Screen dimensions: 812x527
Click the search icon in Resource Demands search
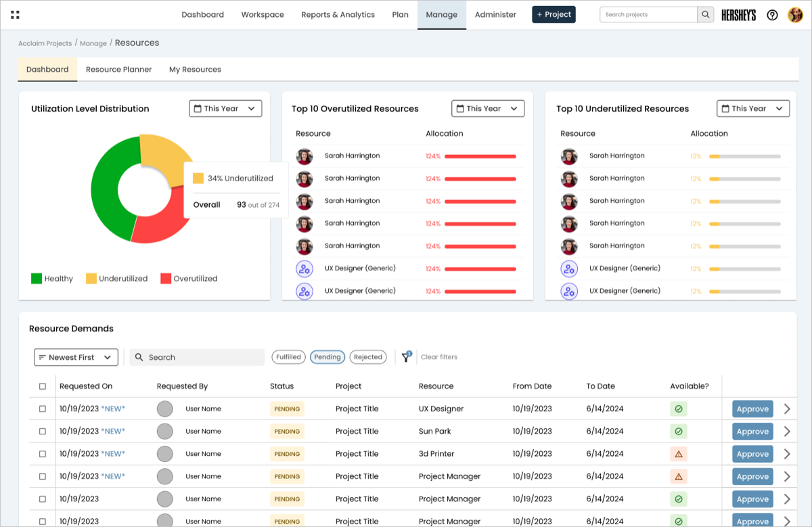(139, 357)
